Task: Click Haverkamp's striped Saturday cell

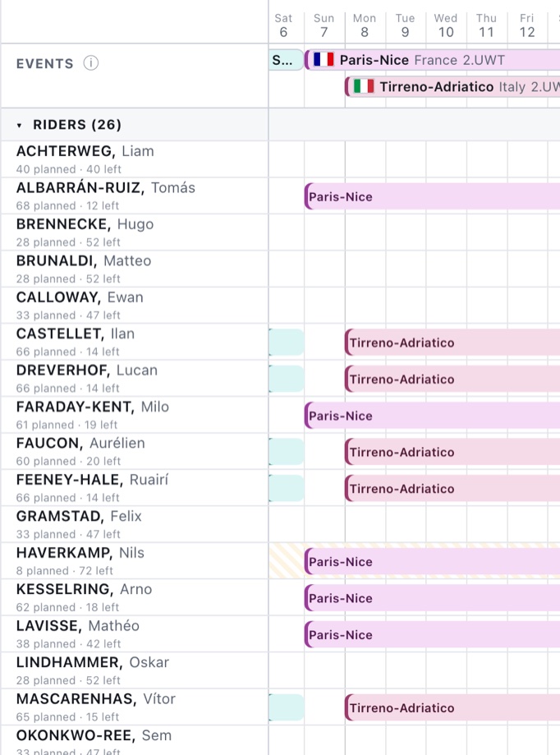Action: pyautogui.click(x=287, y=561)
